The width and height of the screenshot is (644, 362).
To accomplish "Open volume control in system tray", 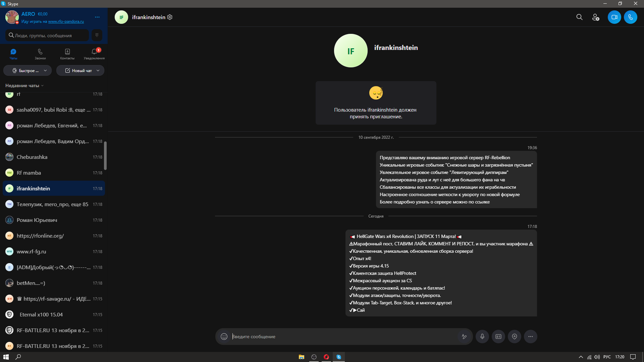I will [x=597, y=357].
